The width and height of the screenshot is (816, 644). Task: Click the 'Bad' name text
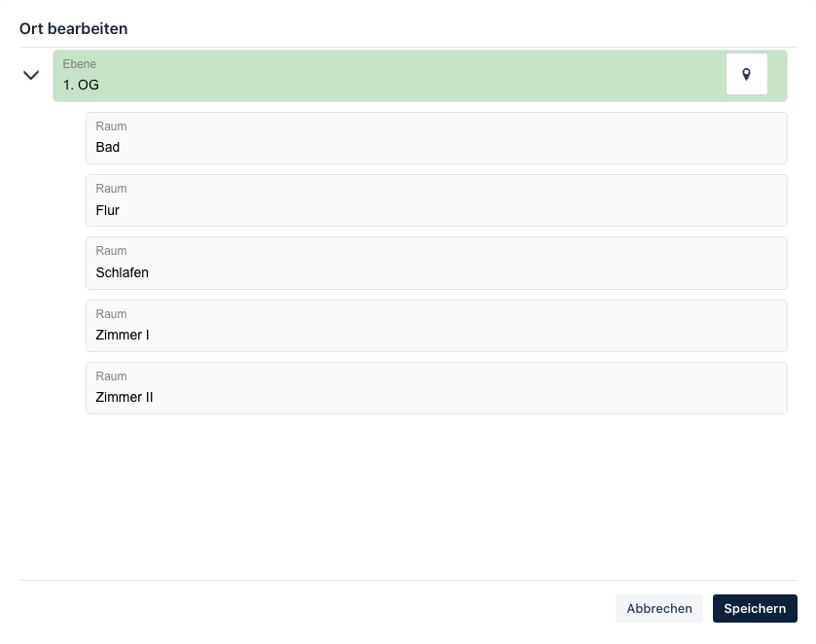108,147
